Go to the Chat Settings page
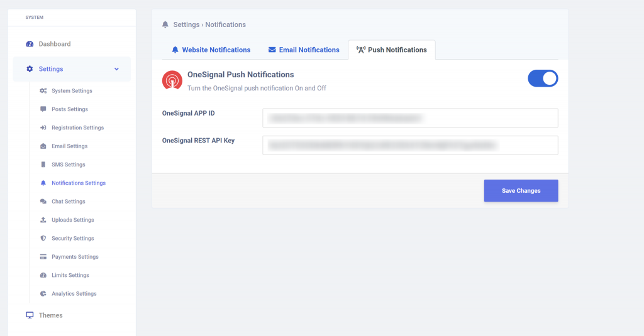The image size is (644, 336). (69, 202)
